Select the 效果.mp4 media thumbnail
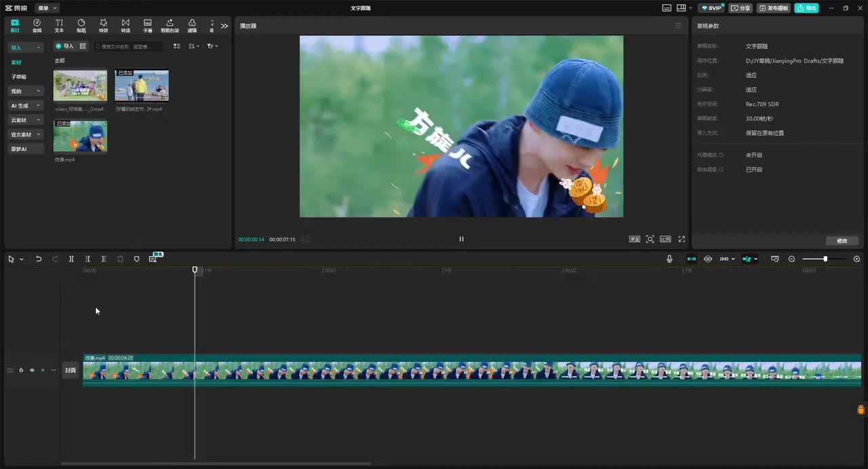The image size is (868, 469). 80,136
